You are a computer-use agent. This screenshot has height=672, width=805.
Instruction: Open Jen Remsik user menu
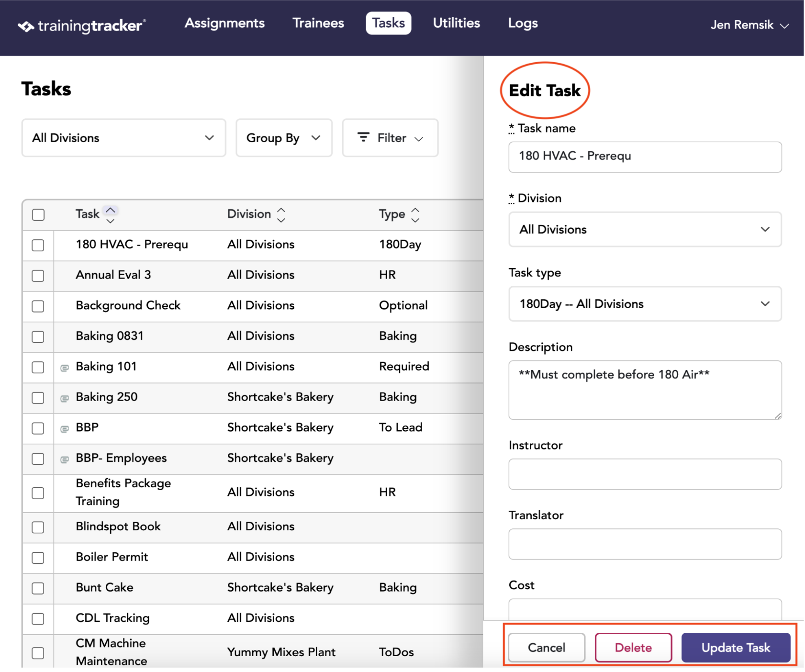[x=749, y=25]
